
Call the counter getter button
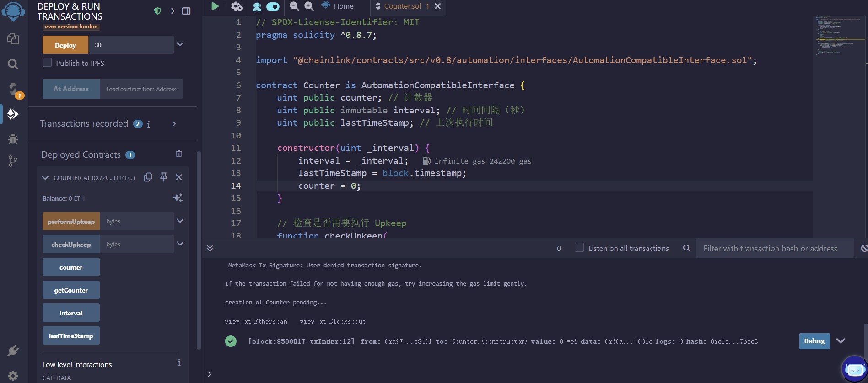click(x=71, y=267)
